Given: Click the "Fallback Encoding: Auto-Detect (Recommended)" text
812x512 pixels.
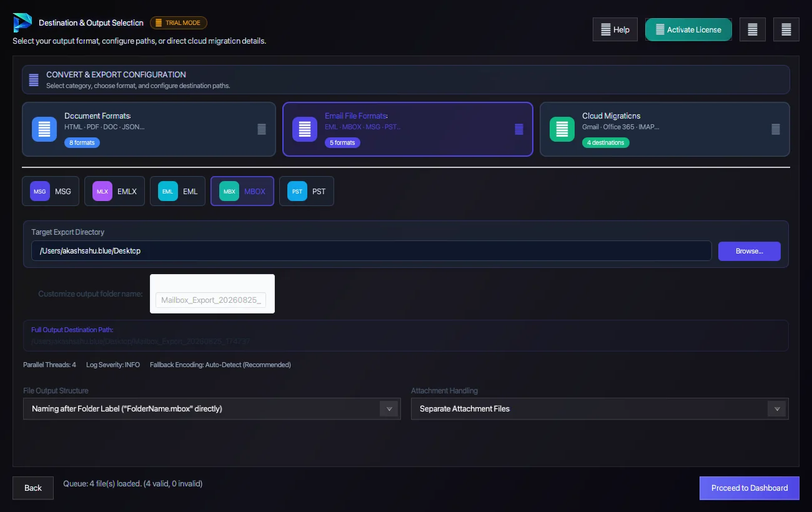Looking at the screenshot, I should (x=220, y=365).
